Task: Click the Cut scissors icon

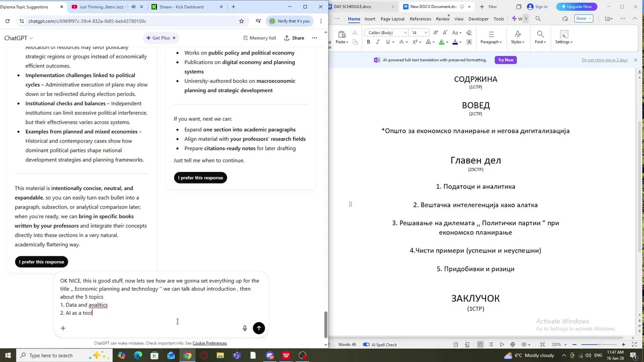Action: point(355,33)
